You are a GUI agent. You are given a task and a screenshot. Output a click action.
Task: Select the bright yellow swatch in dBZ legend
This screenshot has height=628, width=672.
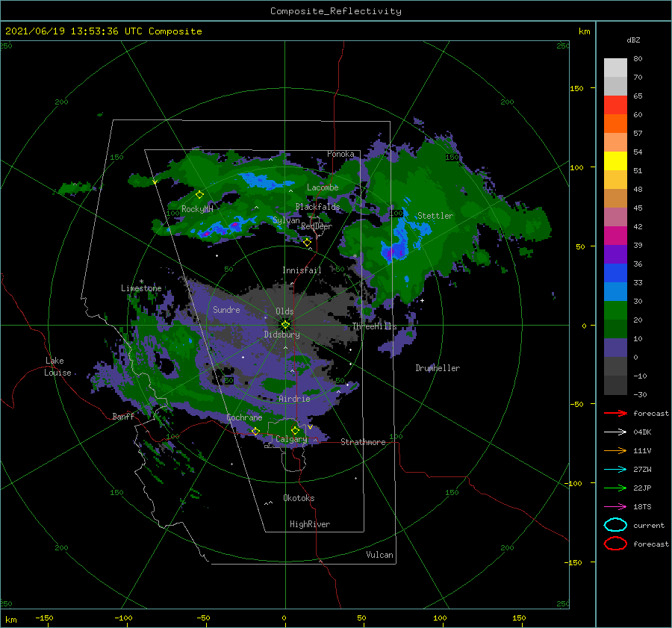tap(615, 161)
